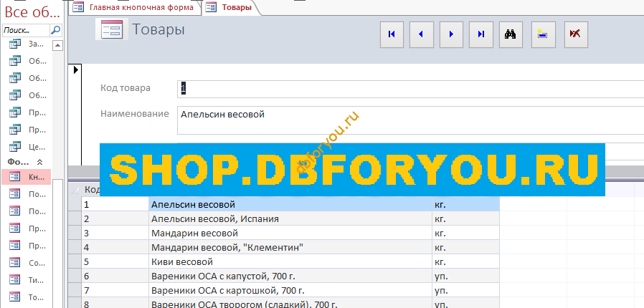644x308 pixels.
Task: Go to the first record button
Action: (x=392, y=34)
